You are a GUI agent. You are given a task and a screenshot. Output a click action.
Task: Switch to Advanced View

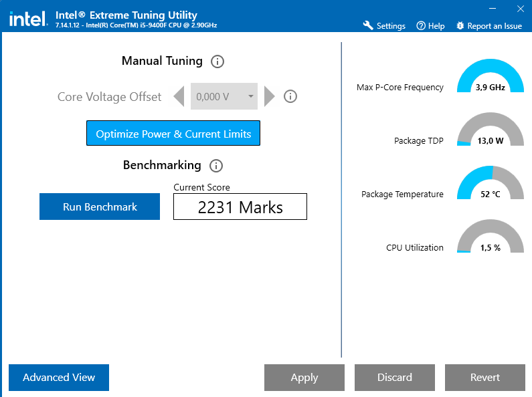tap(59, 378)
